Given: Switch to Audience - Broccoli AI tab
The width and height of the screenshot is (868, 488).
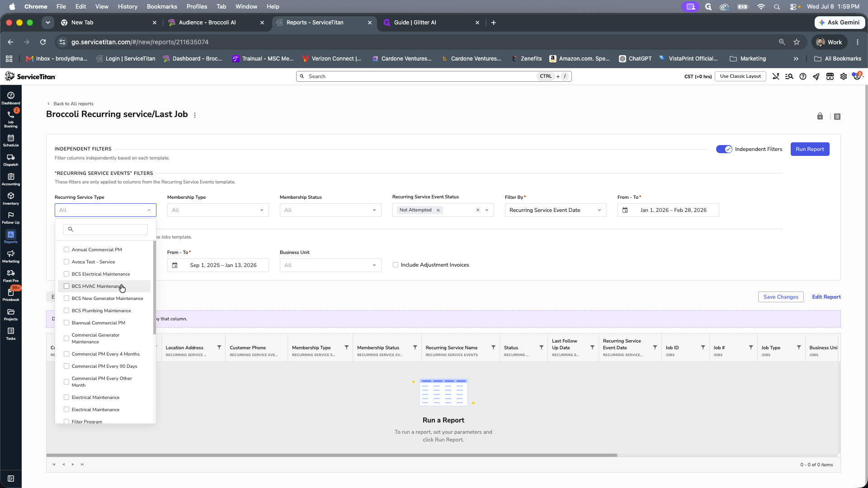Looking at the screenshot, I should [216, 23].
